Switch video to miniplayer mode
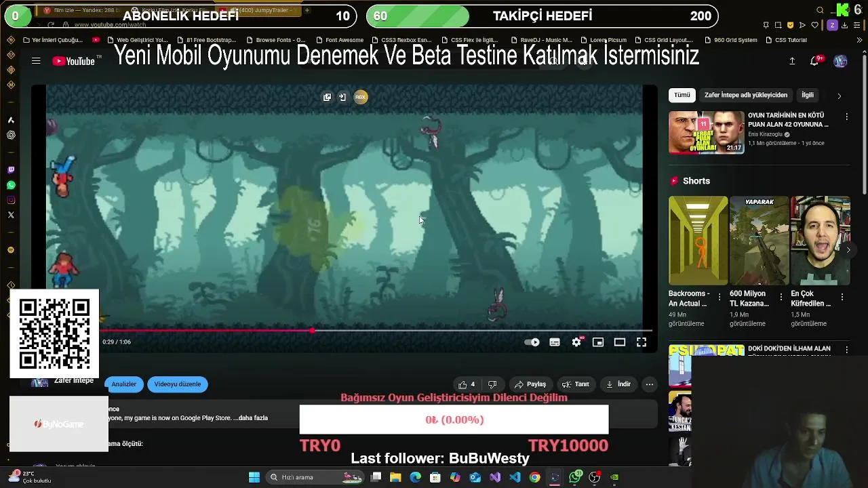 click(598, 342)
